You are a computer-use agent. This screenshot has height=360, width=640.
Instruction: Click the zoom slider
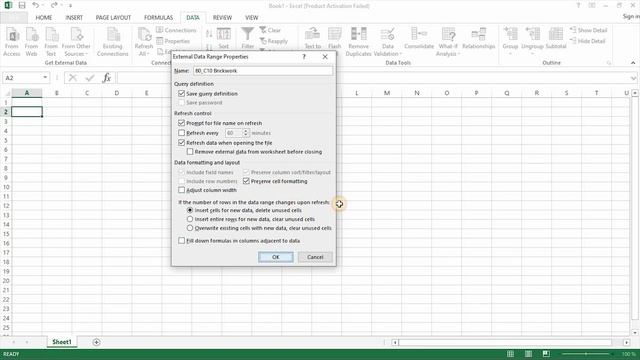(x=586, y=354)
